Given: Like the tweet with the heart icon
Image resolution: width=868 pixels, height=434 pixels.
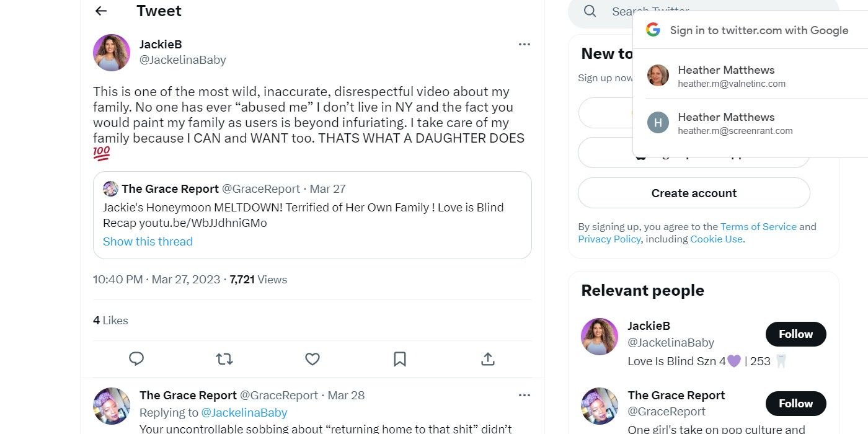Looking at the screenshot, I should pyautogui.click(x=312, y=359).
